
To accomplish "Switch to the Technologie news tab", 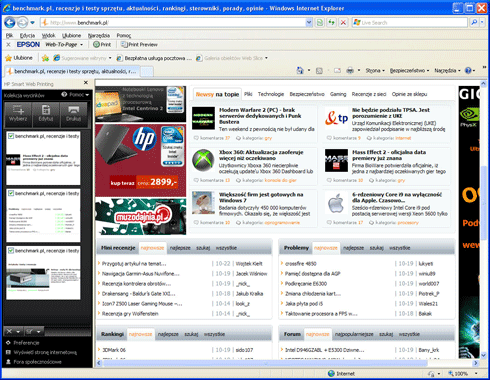I will [271, 94].
